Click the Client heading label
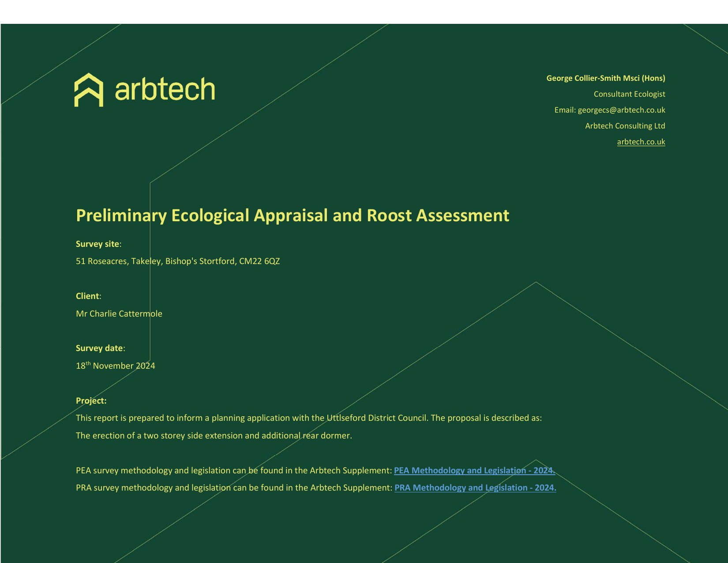 coord(88,296)
